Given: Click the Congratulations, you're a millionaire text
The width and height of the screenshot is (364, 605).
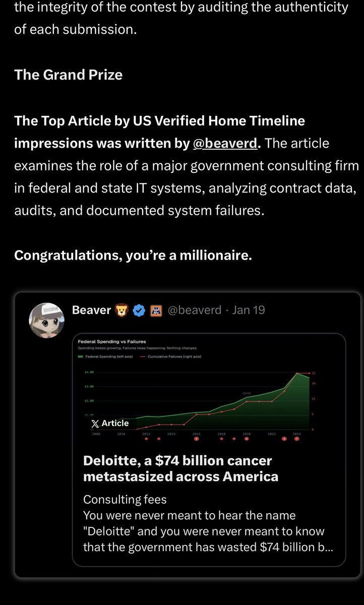Looking at the screenshot, I should click(x=133, y=256).
